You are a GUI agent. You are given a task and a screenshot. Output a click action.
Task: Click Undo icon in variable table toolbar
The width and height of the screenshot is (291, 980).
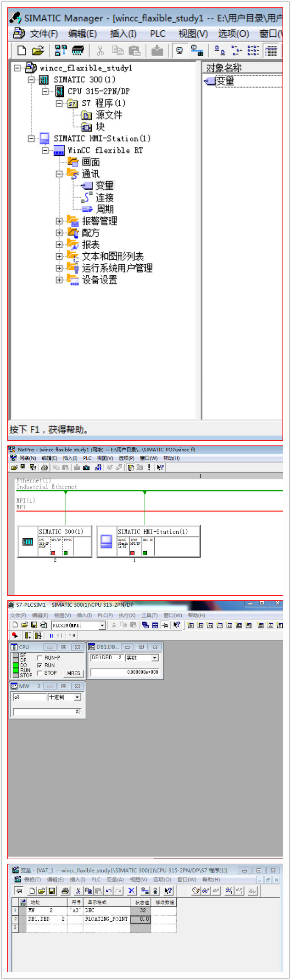(109, 890)
